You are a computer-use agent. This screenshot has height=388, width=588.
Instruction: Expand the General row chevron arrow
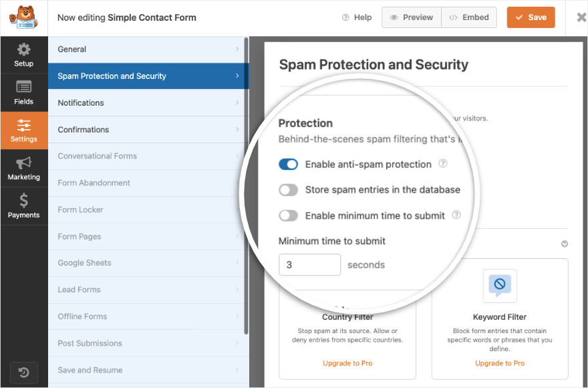click(x=237, y=49)
